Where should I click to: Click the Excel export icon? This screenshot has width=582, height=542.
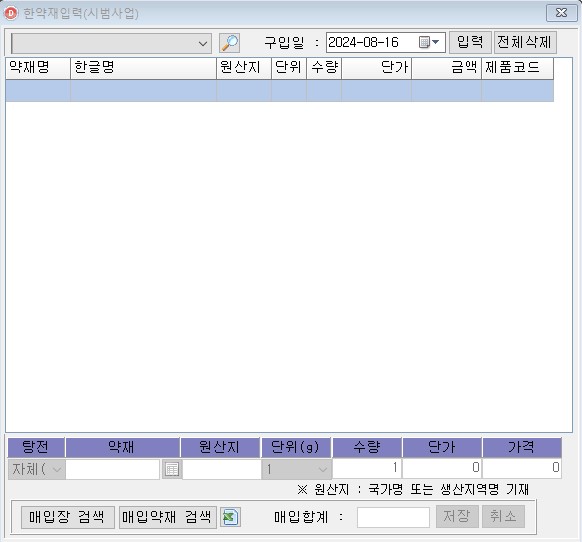[230, 517]
